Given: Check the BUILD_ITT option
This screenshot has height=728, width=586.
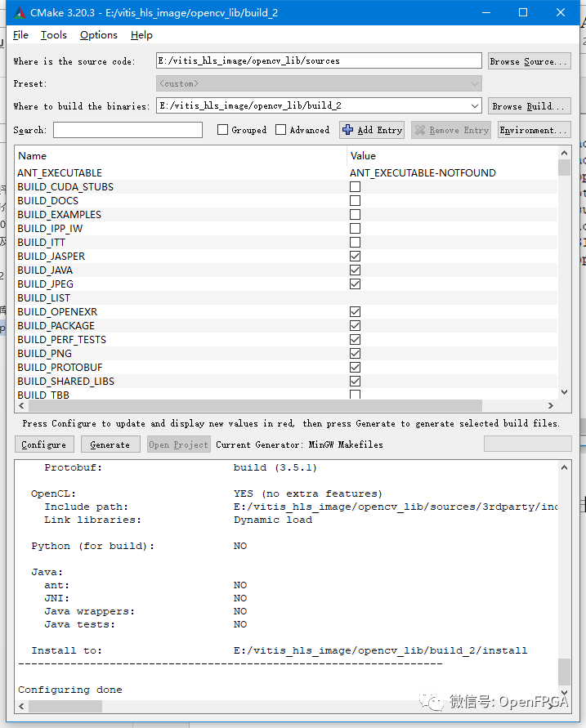Looking at the screenshot, I should 356,243.
